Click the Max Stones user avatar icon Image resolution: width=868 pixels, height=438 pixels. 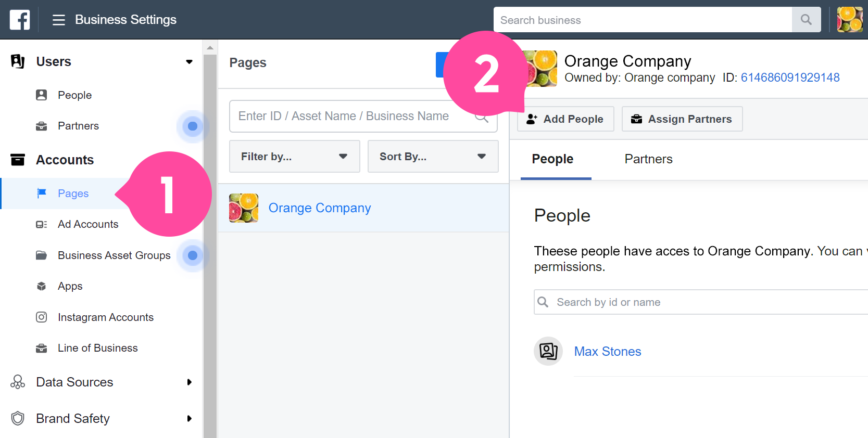(548, 351)
